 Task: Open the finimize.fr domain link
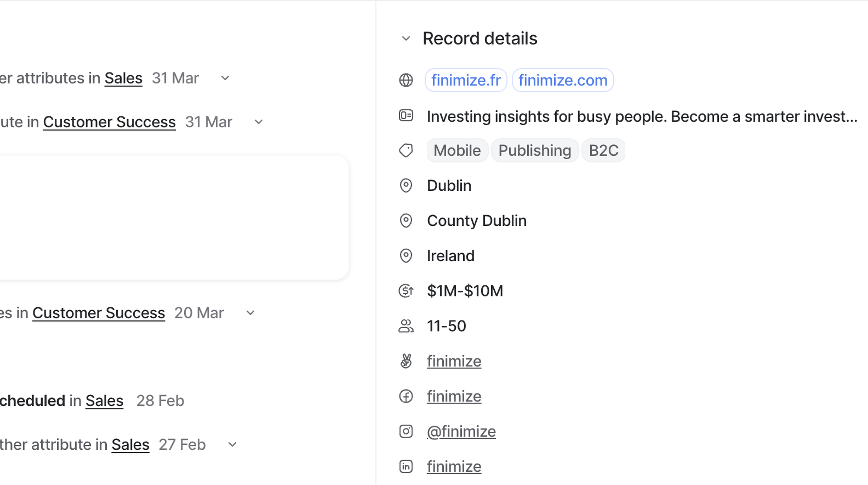[x=466, y=80]
